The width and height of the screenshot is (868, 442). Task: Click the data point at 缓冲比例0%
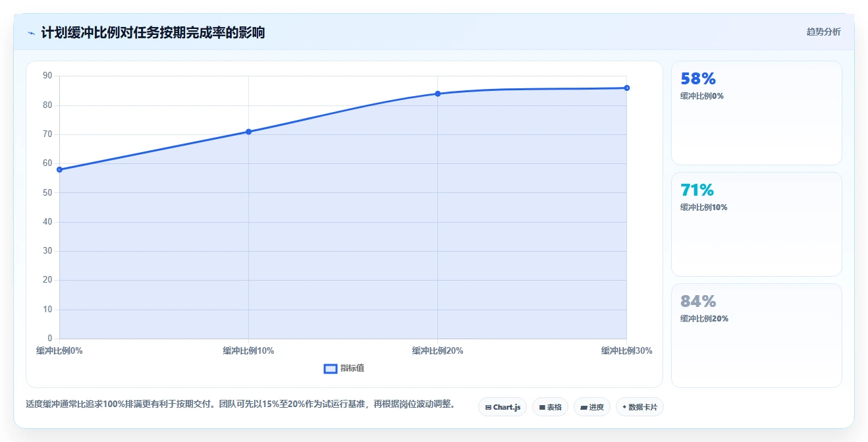coord(59,169)
